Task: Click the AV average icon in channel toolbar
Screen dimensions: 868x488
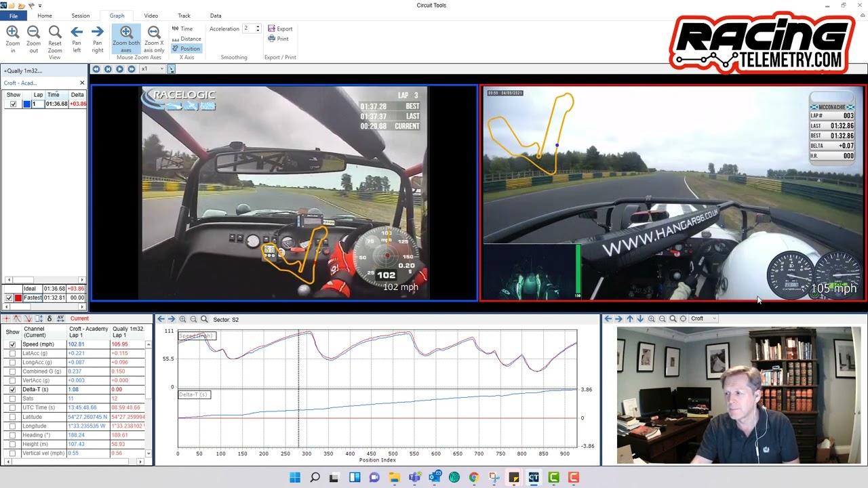Action: [60, 319]
